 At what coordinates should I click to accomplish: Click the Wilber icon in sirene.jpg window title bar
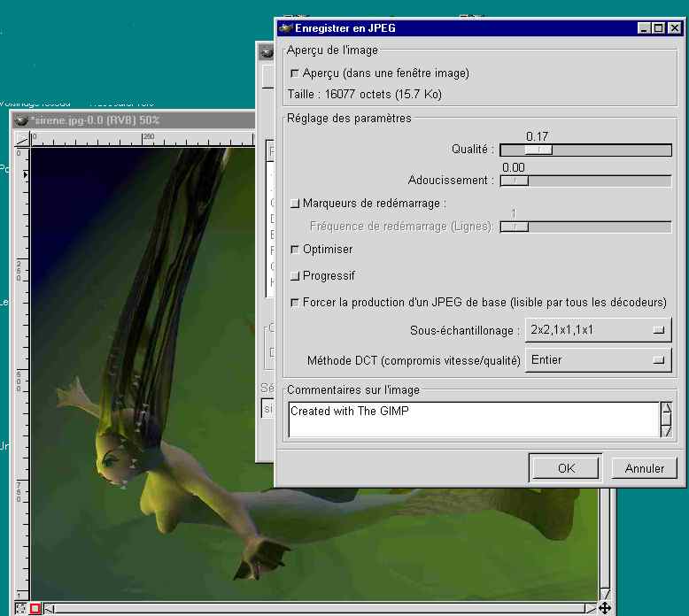(x=21, y=120)
